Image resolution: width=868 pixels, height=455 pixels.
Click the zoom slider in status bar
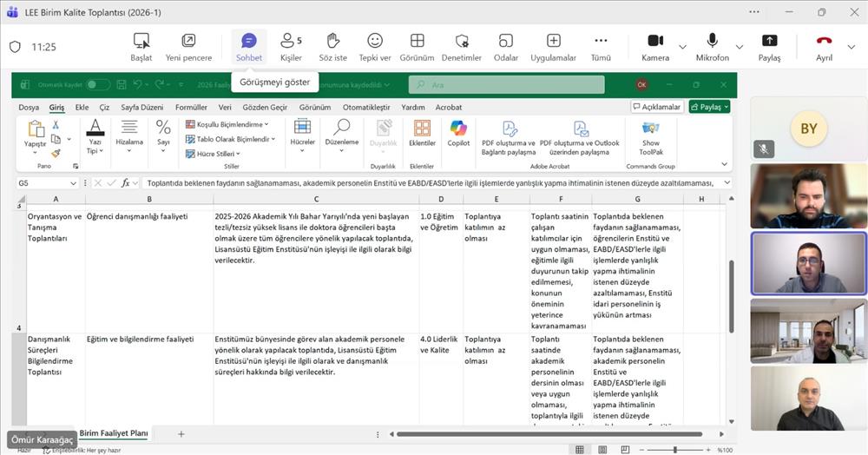click(675, 450)
